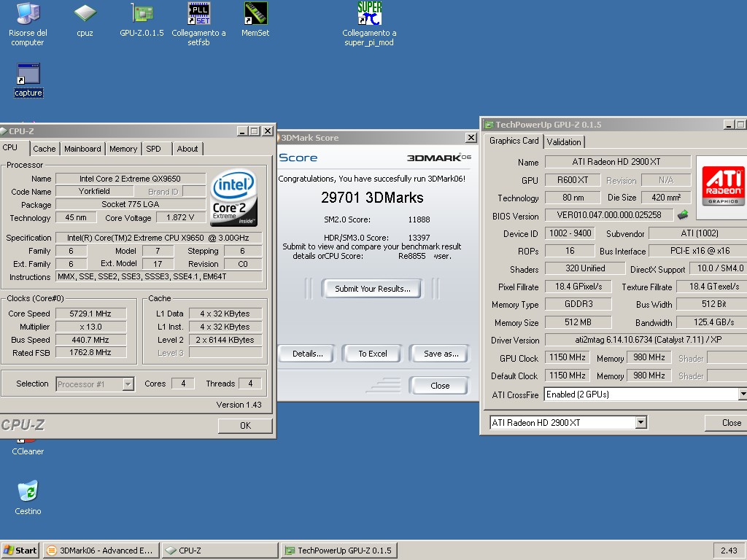Open the cpuz desktop icon
The width and height of the screenshot is (747, 560).
85,20
